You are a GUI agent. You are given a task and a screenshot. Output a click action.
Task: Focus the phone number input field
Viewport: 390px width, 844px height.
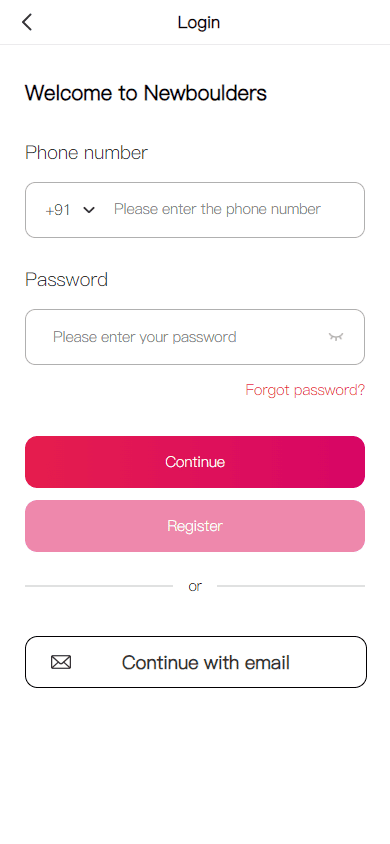click(x=195, y=210)
